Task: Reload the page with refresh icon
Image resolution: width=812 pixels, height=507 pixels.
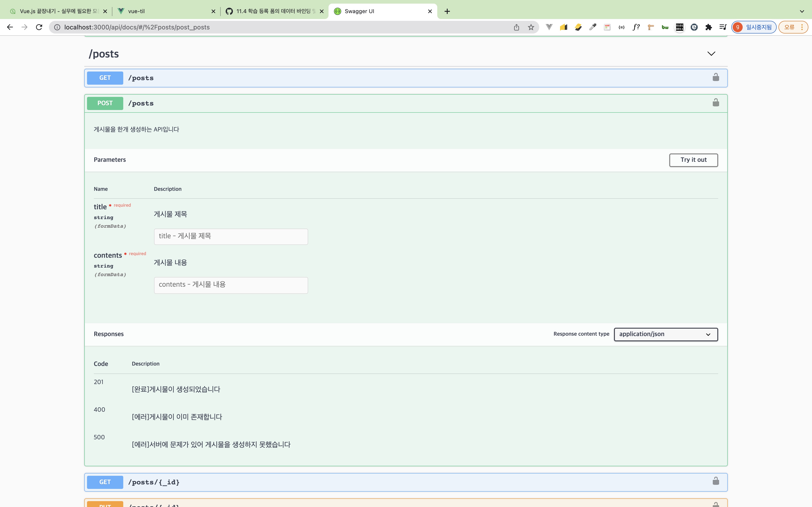Action: click(39, 27)
